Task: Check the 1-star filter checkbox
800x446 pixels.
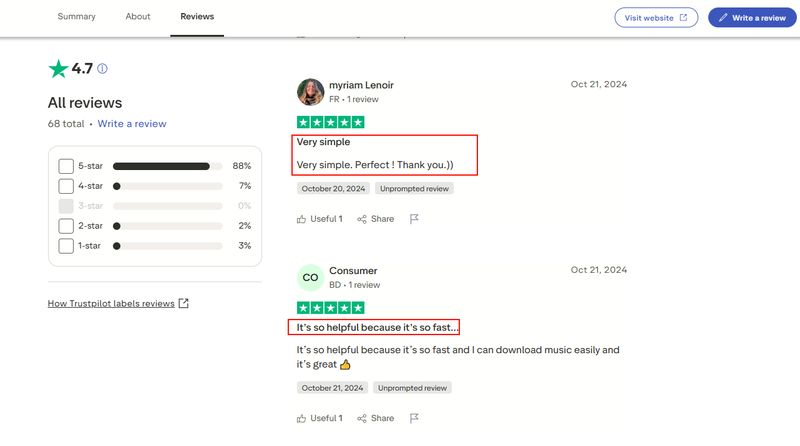Action: (x=66, y=245)
